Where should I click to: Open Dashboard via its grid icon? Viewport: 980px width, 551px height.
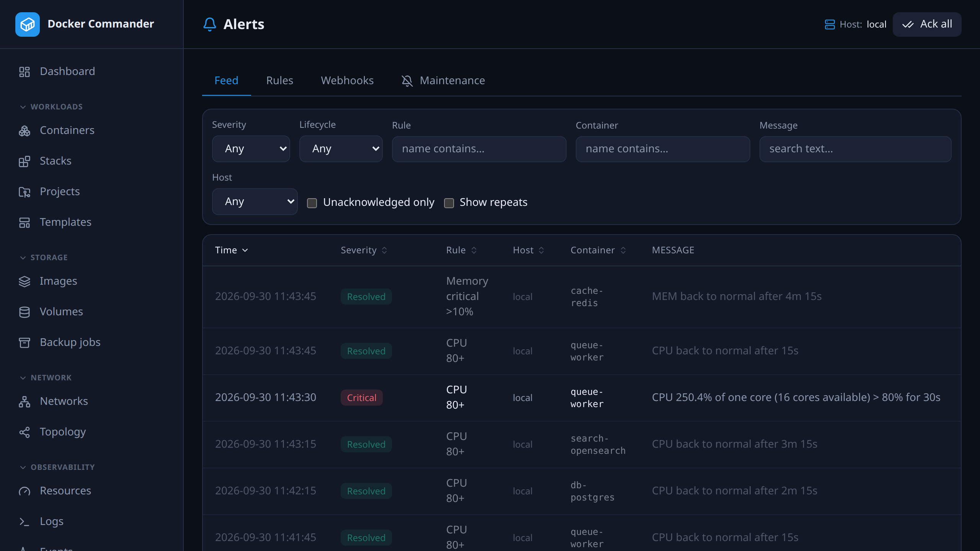tap(24, 72)
